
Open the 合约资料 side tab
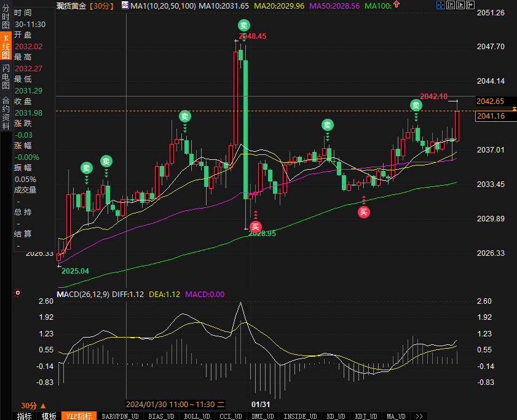coord(6,109)
